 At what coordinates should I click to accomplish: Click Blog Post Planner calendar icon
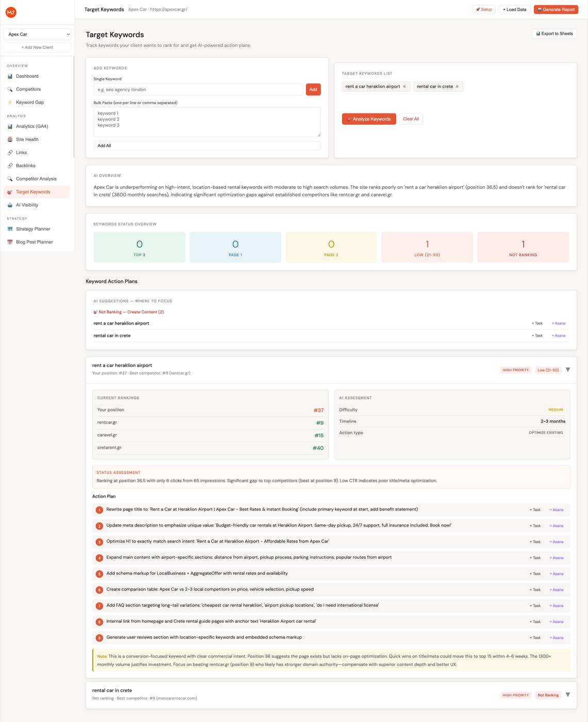point(10,242)
